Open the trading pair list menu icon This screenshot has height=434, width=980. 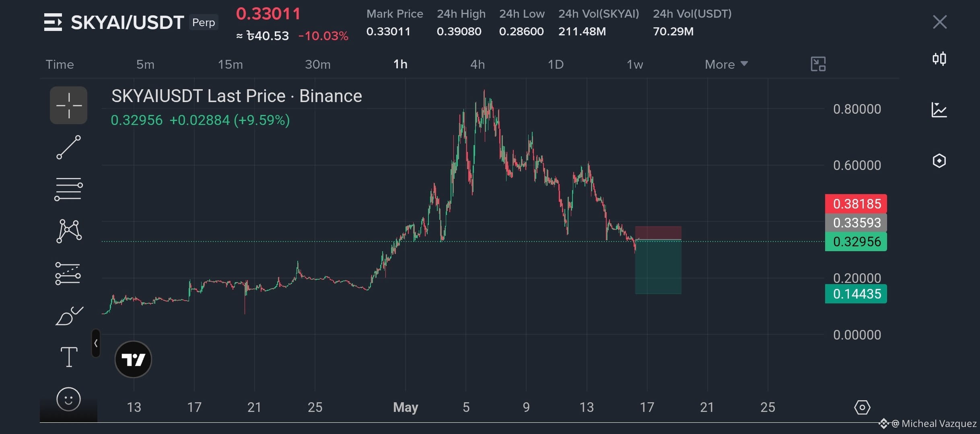53,22
